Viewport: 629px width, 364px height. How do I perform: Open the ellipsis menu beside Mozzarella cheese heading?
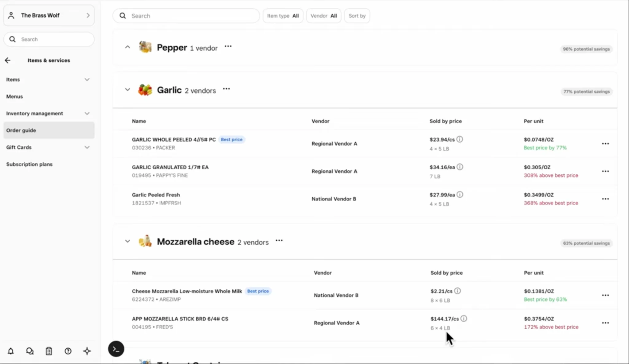point(279,241)
